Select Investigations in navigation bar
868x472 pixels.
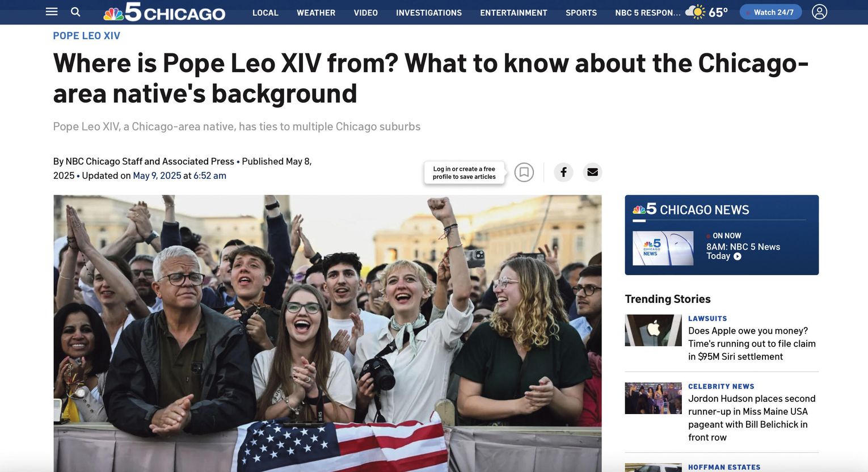point(429,12)
